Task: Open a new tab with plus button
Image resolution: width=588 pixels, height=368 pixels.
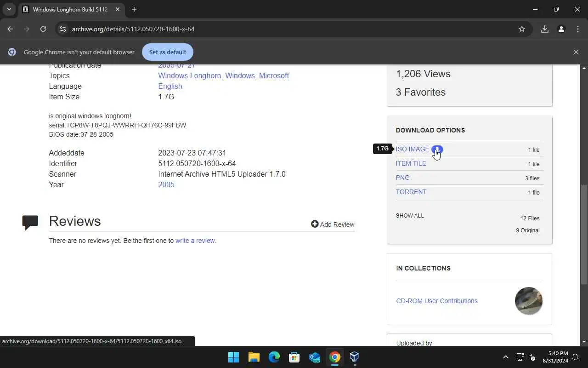Action: (x=134, y=9)
